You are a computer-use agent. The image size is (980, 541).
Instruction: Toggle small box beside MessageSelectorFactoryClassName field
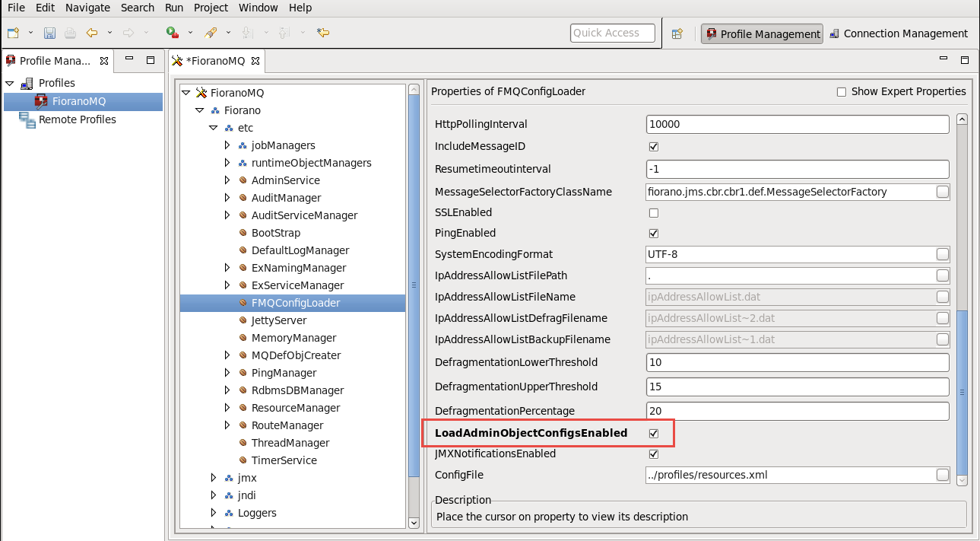[x=943, y=192]
